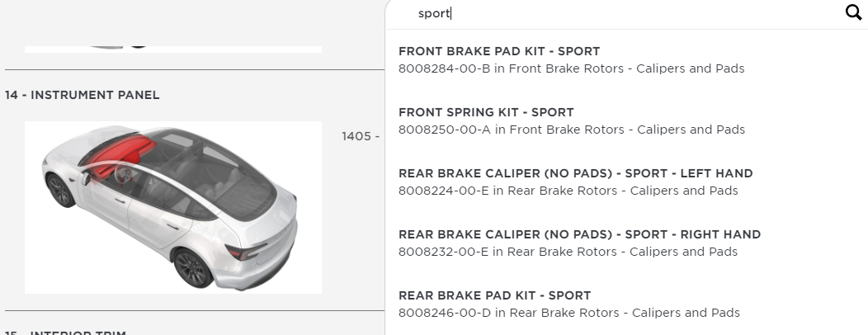Open the Rear Brake Pad Kit - Sport result

pos(494,295)
